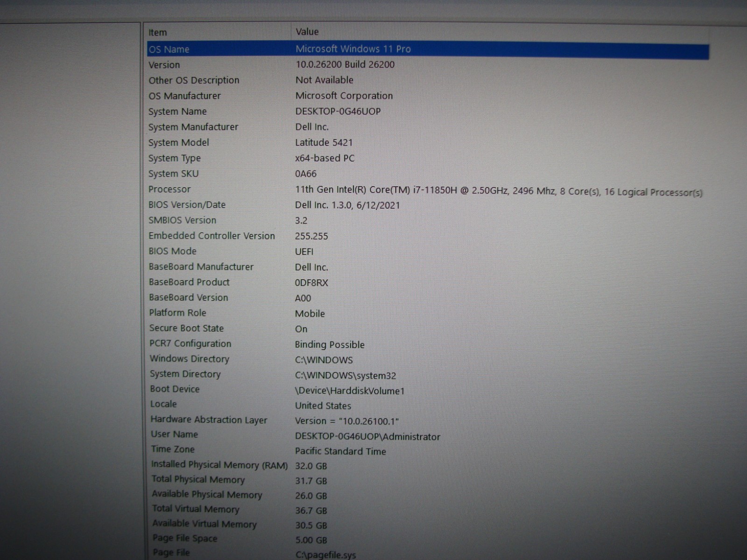747x560 pixels.
Task: Click the i7-11850H processor value
Action: point(499,191)
